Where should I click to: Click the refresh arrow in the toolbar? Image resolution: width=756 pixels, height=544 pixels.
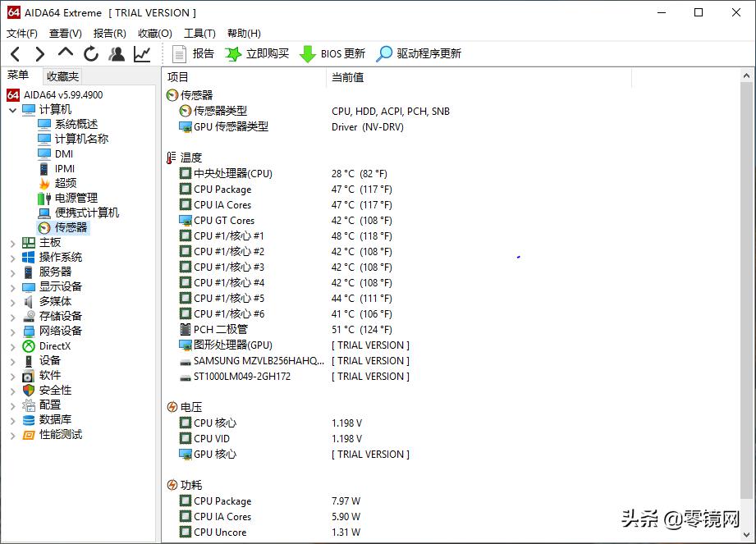[90, 54]
